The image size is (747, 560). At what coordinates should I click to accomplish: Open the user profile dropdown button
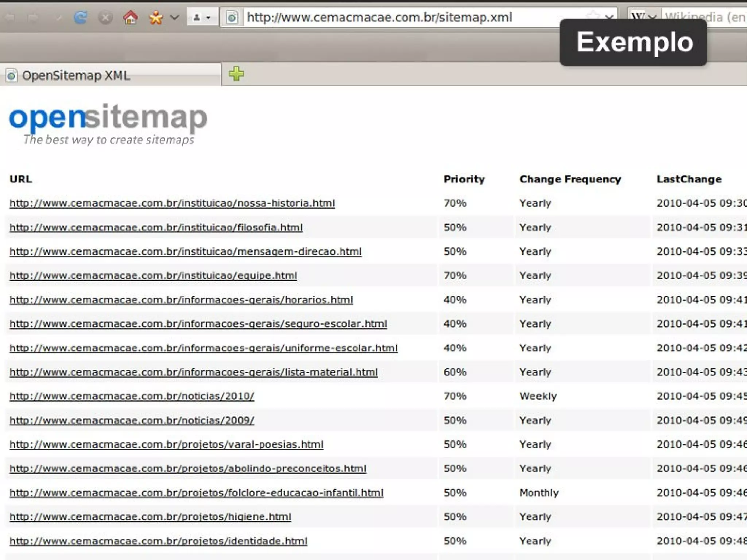tap(202, 17)
